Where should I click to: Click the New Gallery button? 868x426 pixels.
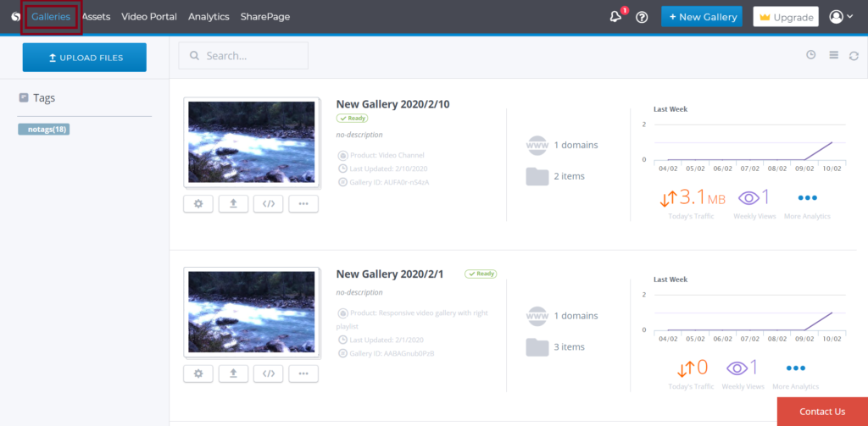point(701,17)
